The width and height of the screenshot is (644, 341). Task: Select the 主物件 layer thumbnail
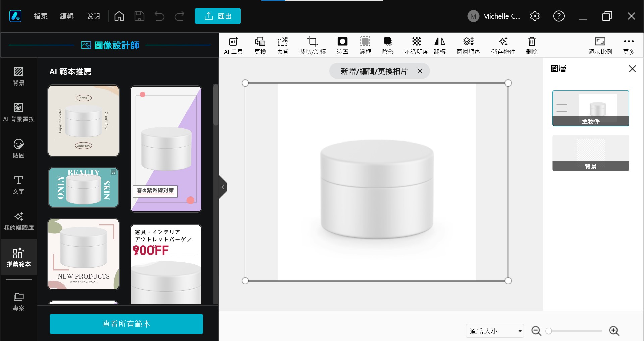tap(591, 108)
